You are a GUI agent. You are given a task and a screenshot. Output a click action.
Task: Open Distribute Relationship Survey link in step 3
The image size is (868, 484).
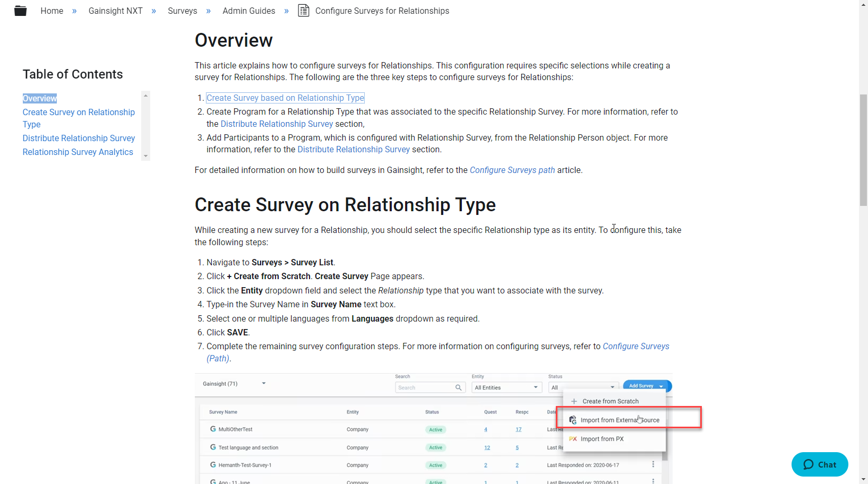pyautogui.click(x=354, y=149)
